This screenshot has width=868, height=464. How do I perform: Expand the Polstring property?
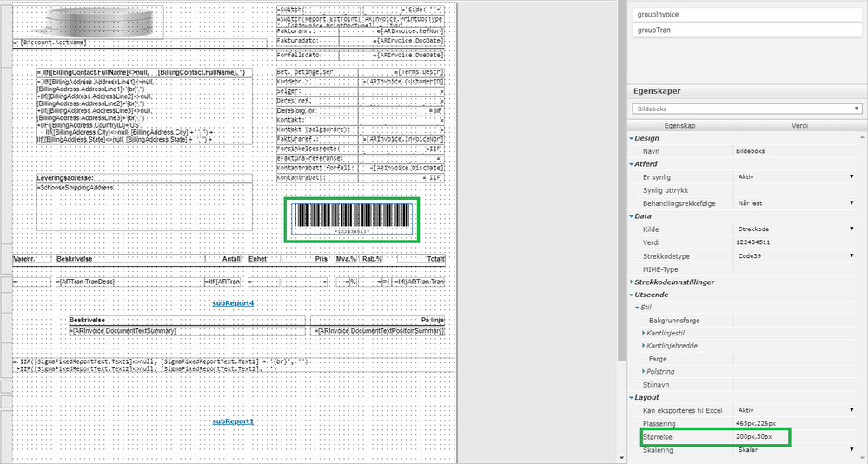point(643,372)
